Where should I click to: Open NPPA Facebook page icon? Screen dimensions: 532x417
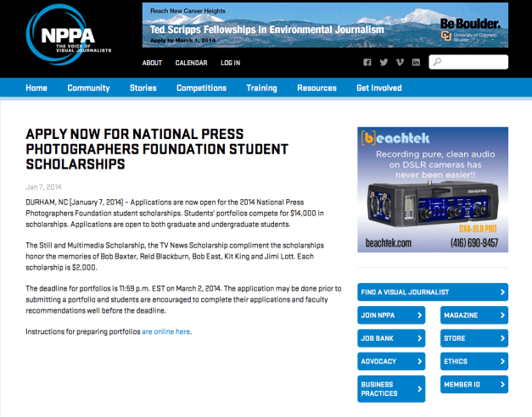tap(367, 63)
